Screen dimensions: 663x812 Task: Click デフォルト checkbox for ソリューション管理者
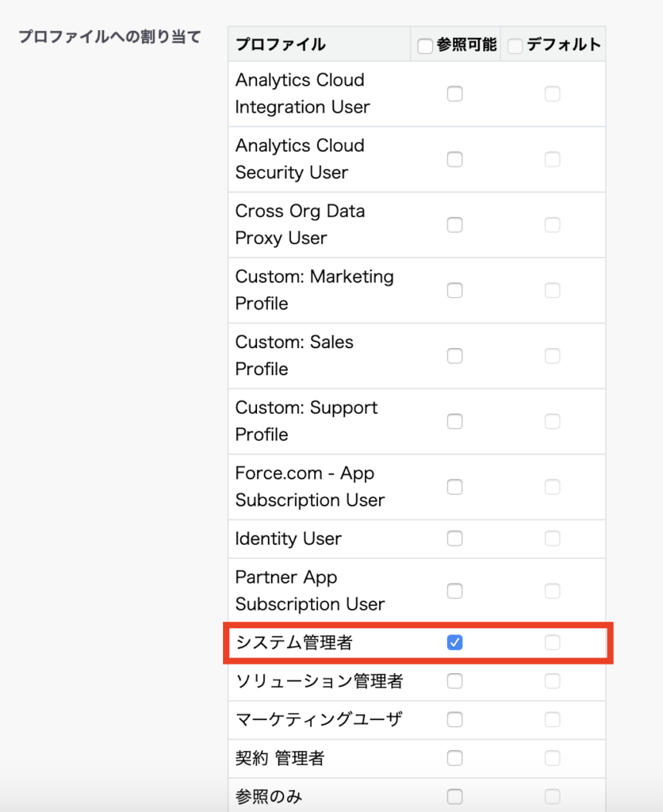click(552, 681)
